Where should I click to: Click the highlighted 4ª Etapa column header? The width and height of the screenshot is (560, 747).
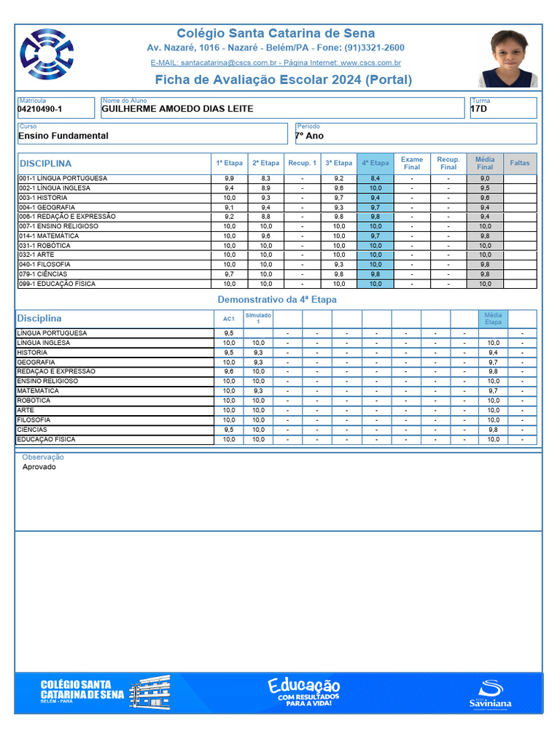coord(376,163)
